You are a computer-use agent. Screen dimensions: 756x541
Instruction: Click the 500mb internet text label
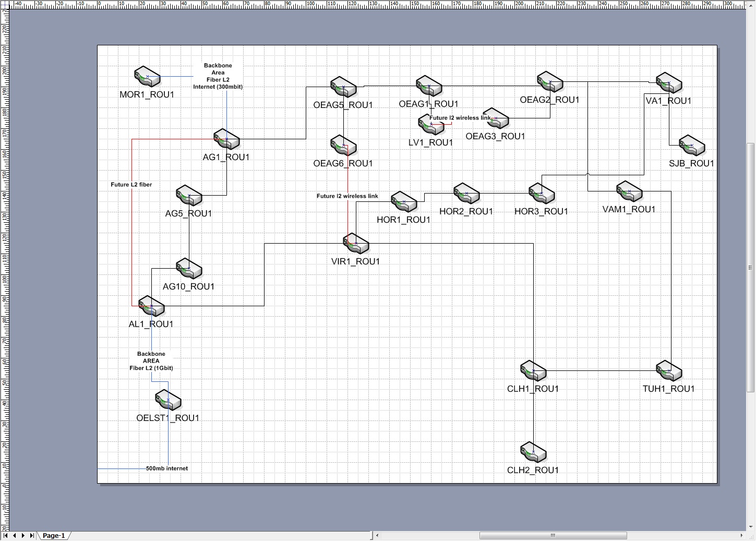[x=167, y=468]
